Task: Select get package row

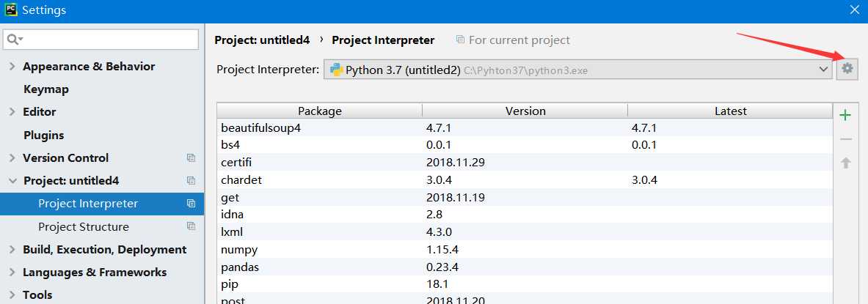Action: point(524,197)
